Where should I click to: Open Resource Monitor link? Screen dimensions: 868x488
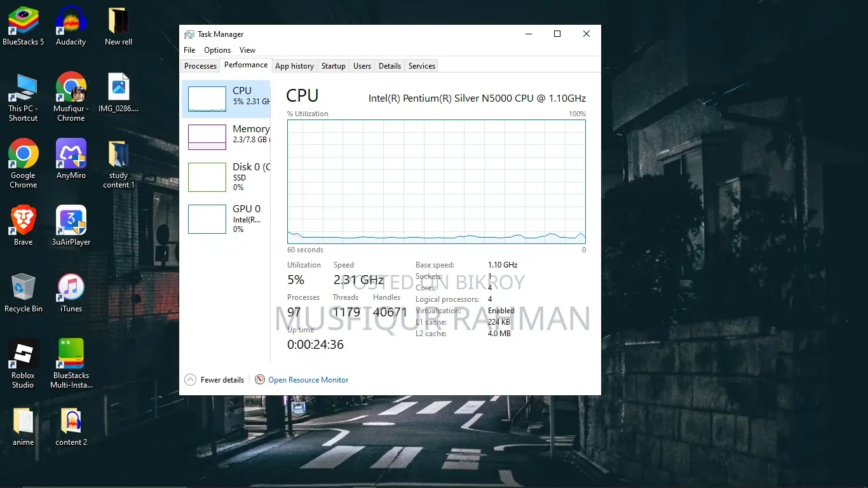click(308, 380)
